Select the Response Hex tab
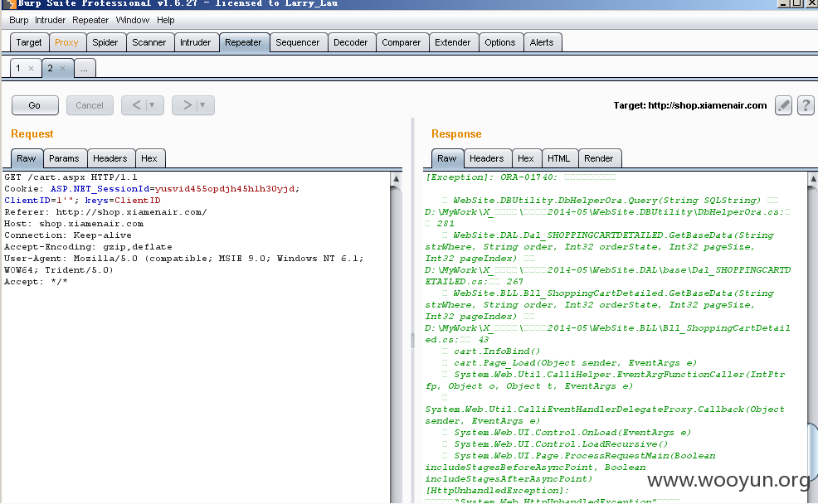Image resolution: width=818 pixels, height=504 pixels. 526,158
